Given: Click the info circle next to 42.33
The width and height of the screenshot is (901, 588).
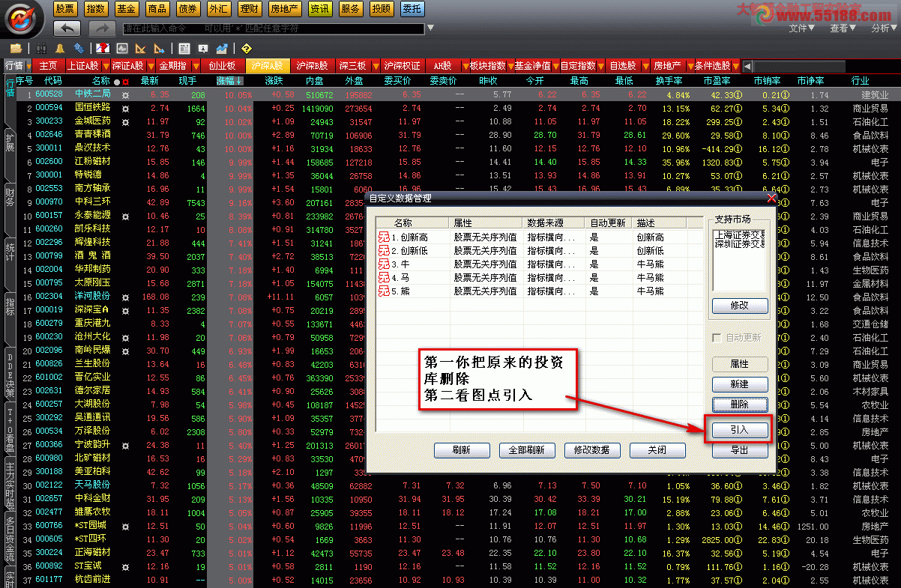Looking at the screenshot, I should click(738, 95).
